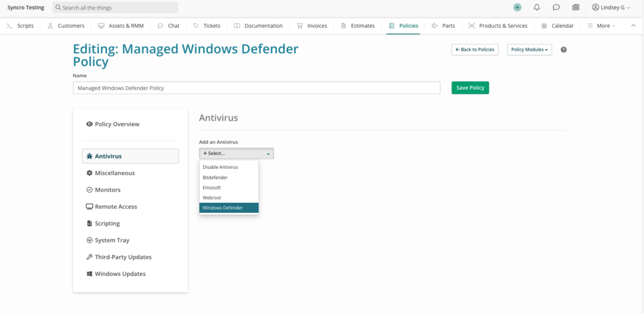Collapse the Add an Antivirus select box
This screenshot has height=314, width=644.
pyautogui.click(x=236, y=153)
